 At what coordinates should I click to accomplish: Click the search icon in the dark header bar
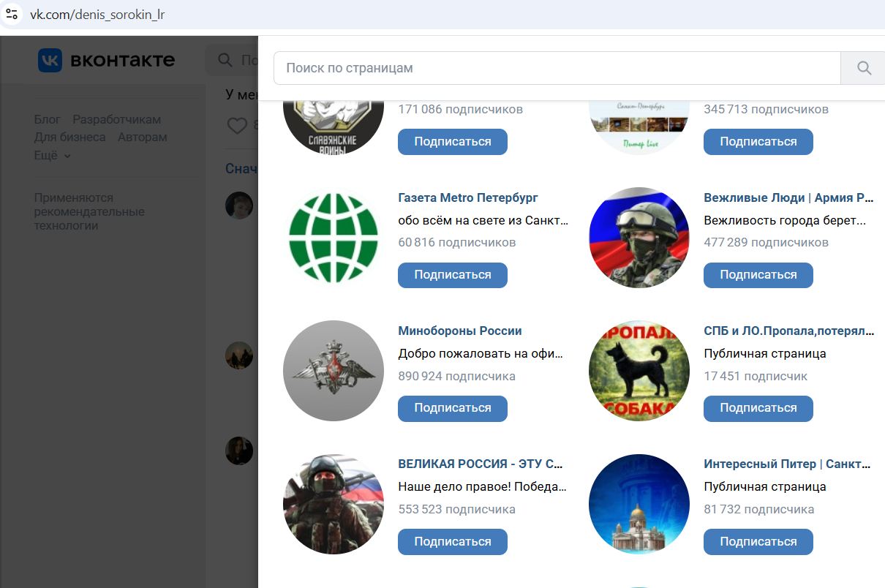pyautogui.click(x=224, y=60)
